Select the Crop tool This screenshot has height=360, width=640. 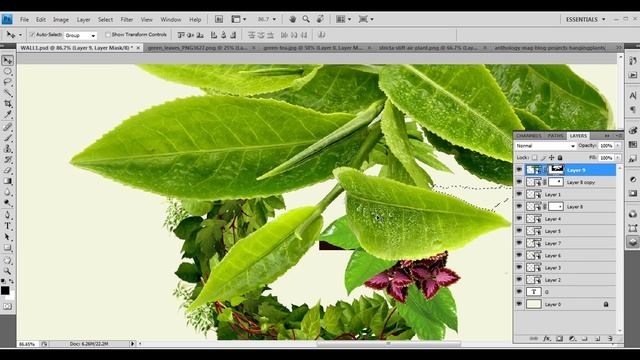(x=8, y=104)
